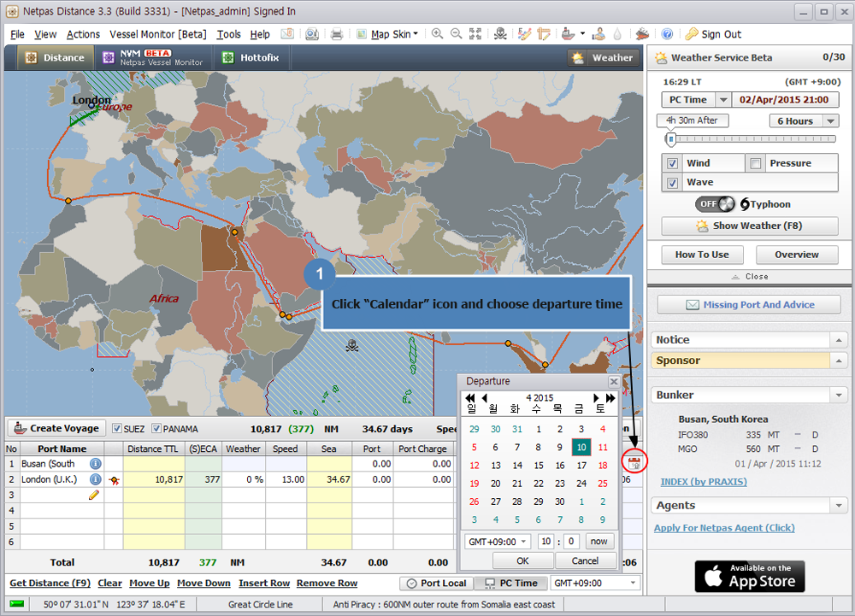Toggle the PANAMA checkbox
855x616 pixels.
156,429
